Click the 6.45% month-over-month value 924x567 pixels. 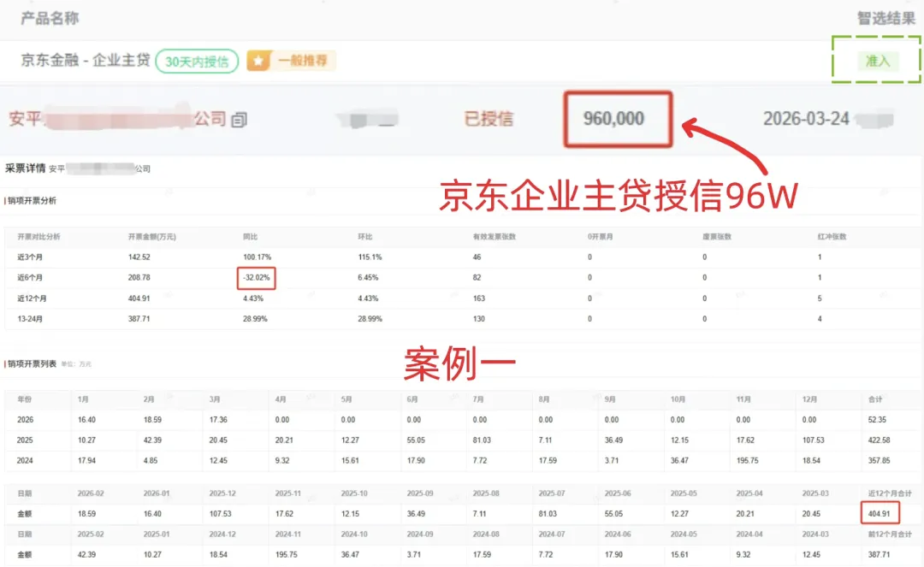point(368,277)
